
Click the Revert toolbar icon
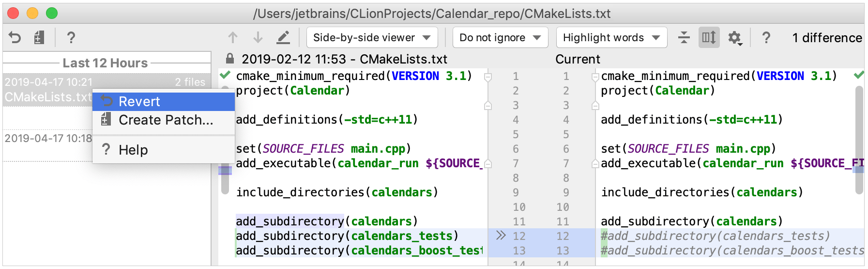pyautogui.click(x=15, y=37)
